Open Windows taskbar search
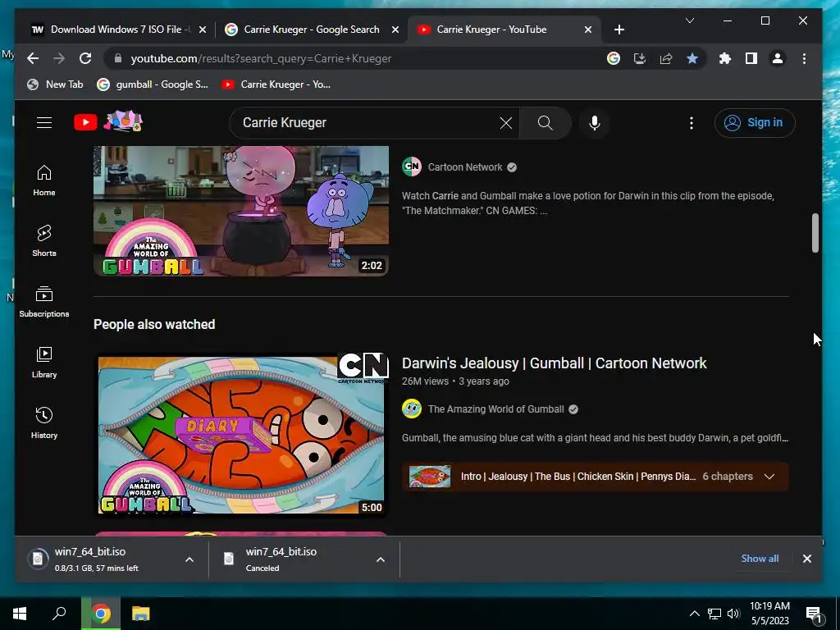 coord(59,614)
